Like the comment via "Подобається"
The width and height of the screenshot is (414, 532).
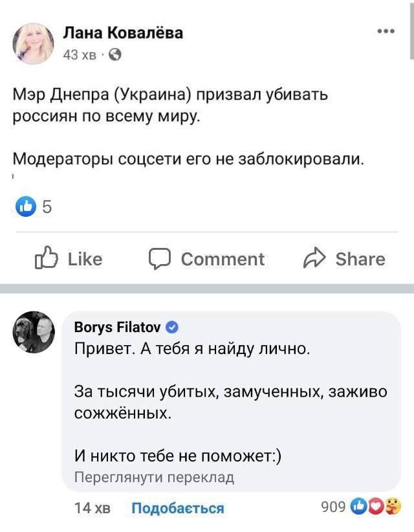click(x=177, y=508)
